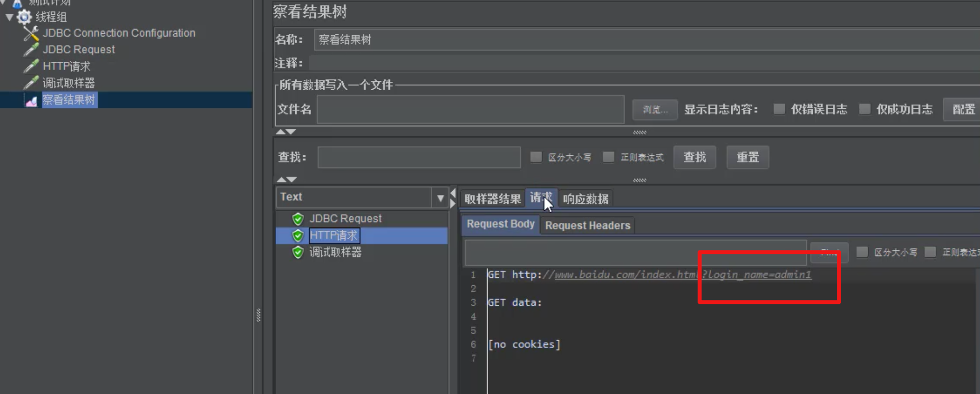Click the '[no cookies]' line
Viewport: 980px width, 394px height.
point(524,345)
